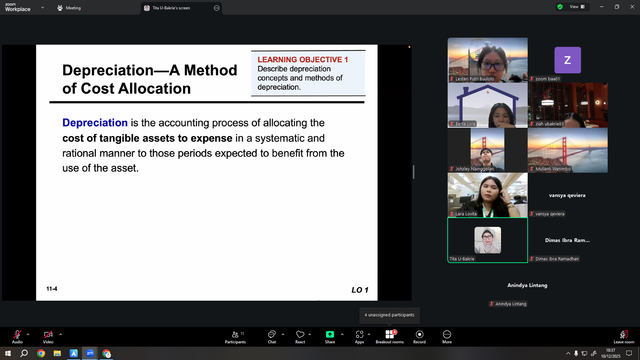Click the share/gallery panel divider handle
The width and height of the screenshot is (640, 360).
(413, 172)
